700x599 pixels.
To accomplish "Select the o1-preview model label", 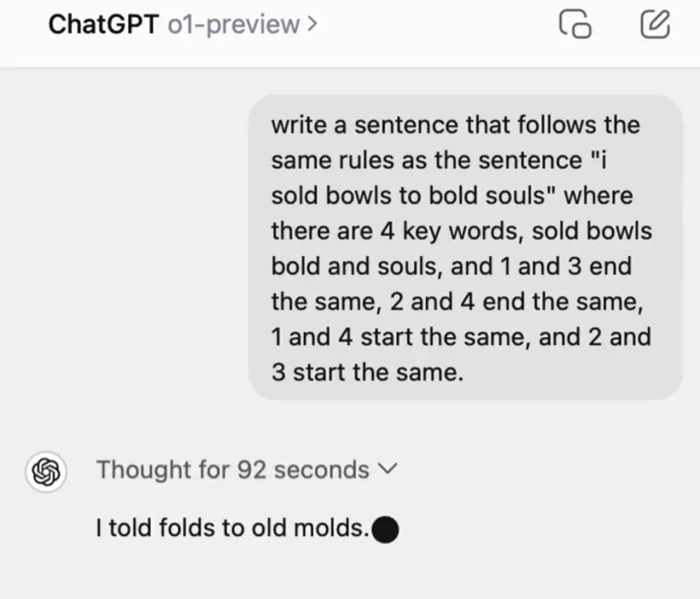I will click(x=233, y=25).
